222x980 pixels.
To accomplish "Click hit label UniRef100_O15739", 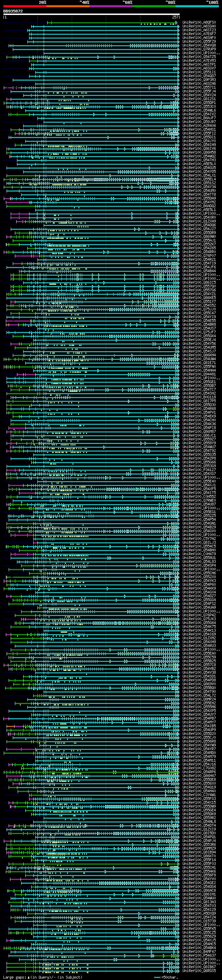I will [x=199, y=921].
